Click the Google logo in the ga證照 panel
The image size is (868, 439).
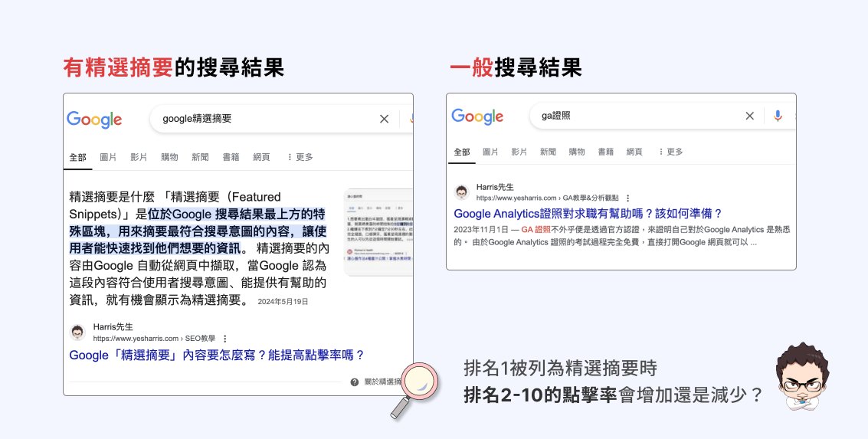click(x=477, y=116)
